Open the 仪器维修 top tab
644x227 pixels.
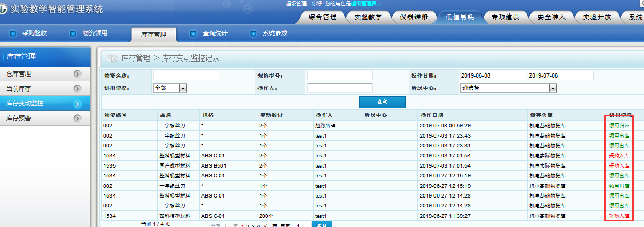pyautogui.click(x=414, y=17)
